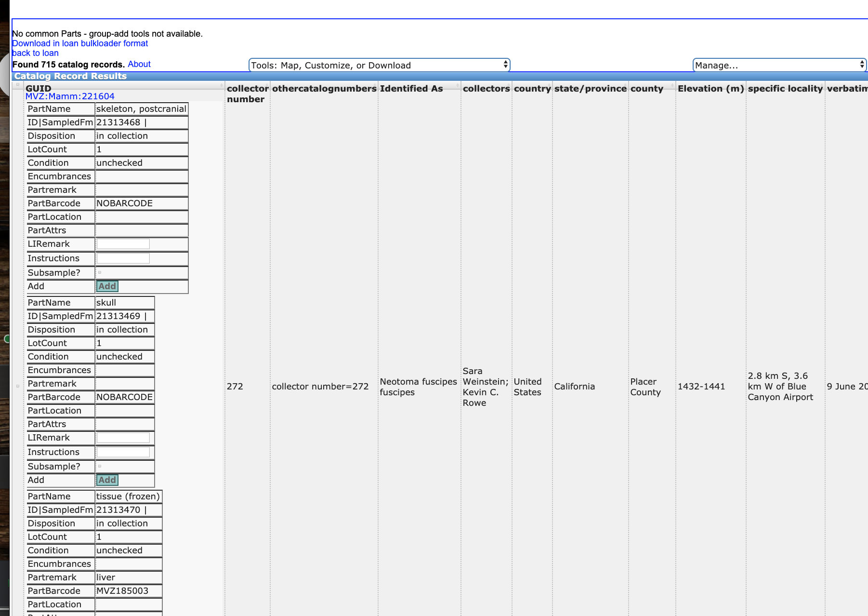The height and width of the screenshot is (616, 868).
Task: Click sort arrows on othercatalognumbers column
Action: point(375,85)
